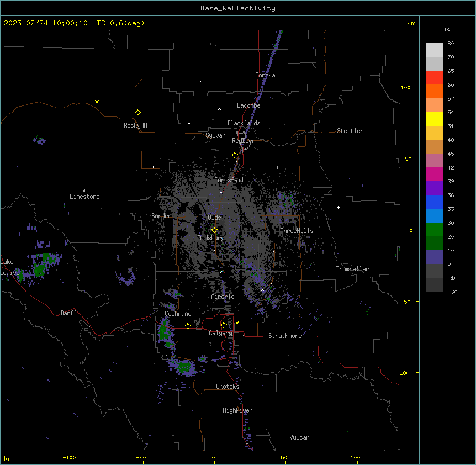
Task: Select the 60-57 dBZ orange swatch
Action: (x=434, y=91)
